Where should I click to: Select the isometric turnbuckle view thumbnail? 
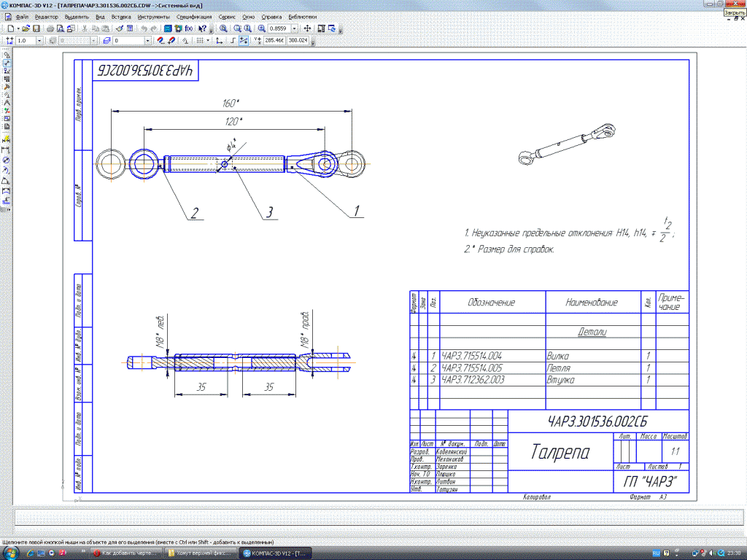coord(567,144)
